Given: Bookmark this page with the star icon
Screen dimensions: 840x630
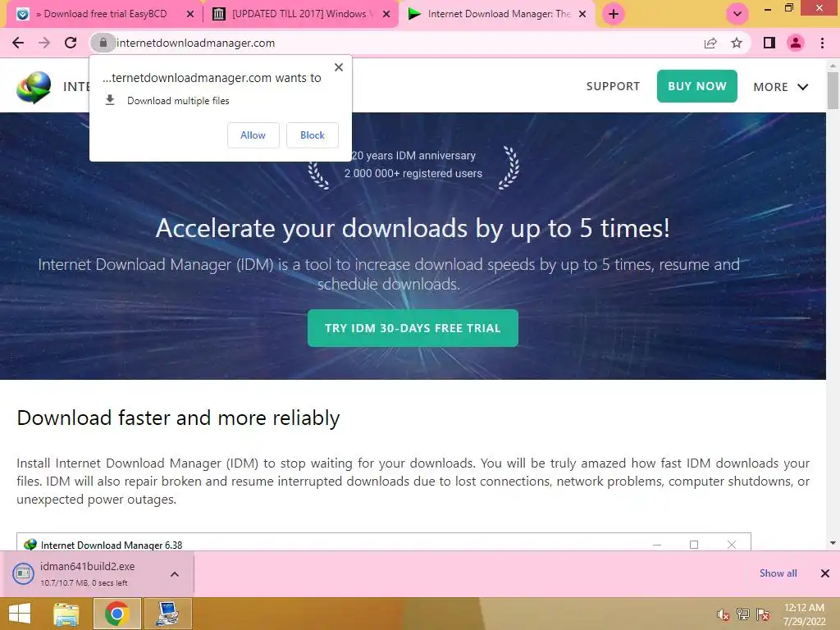Looking at the screenshot, I should tap(737, 43).
